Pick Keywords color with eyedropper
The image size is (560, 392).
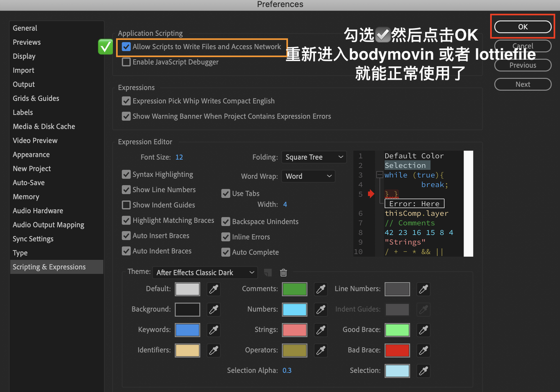214,330
